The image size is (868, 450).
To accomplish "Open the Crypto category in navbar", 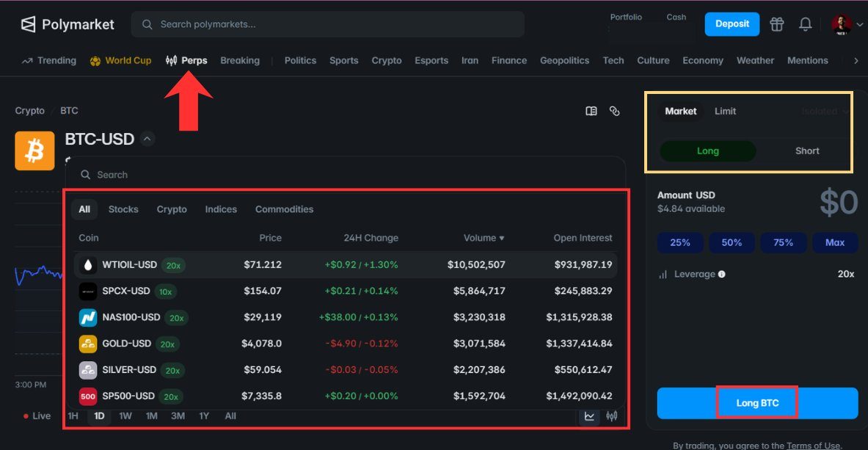I will tap(387, 60).
